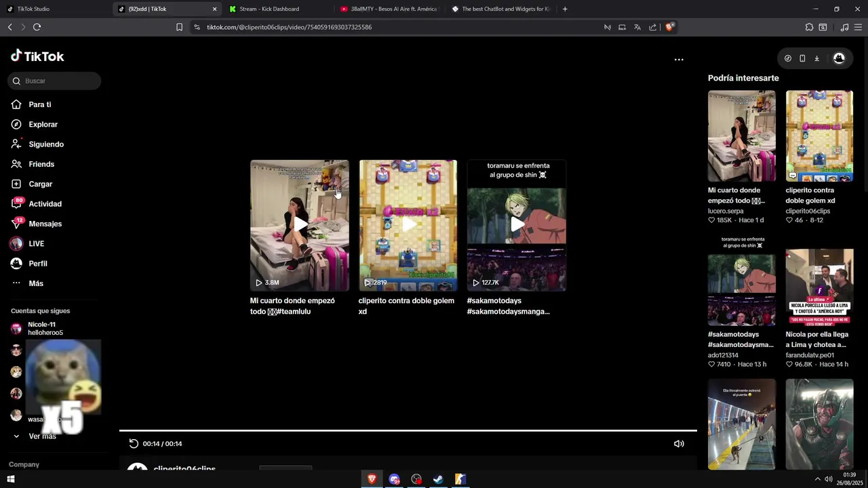Click the video progress bar
868x488 pixels.
click(408, 430)
